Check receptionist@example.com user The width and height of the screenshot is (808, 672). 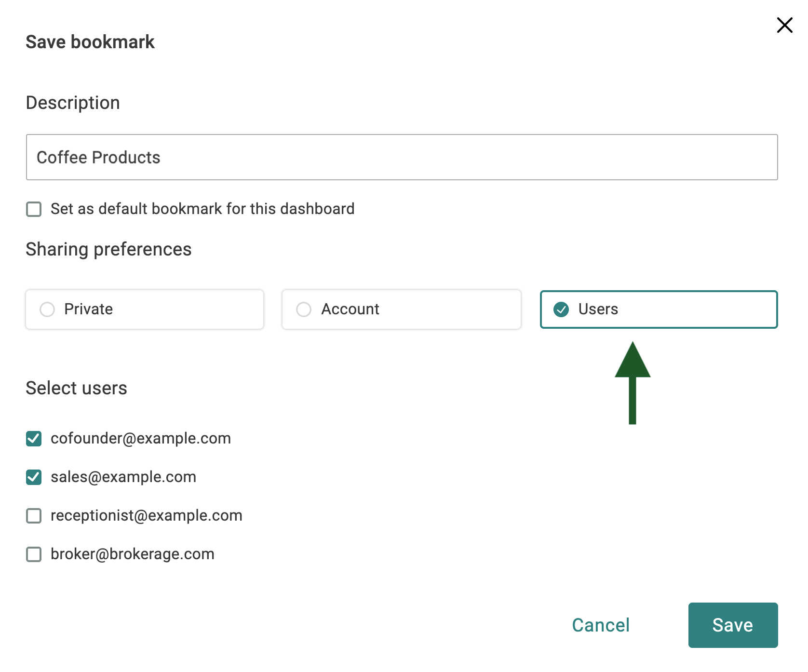tap(34, 516)
